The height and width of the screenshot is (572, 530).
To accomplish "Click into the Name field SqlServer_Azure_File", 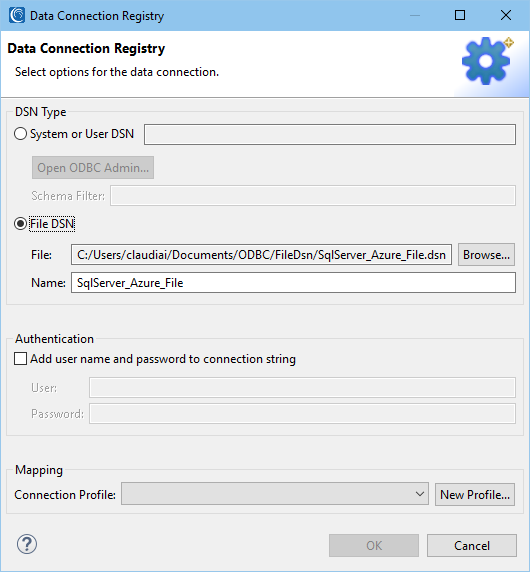I will [x=293, y=283].
